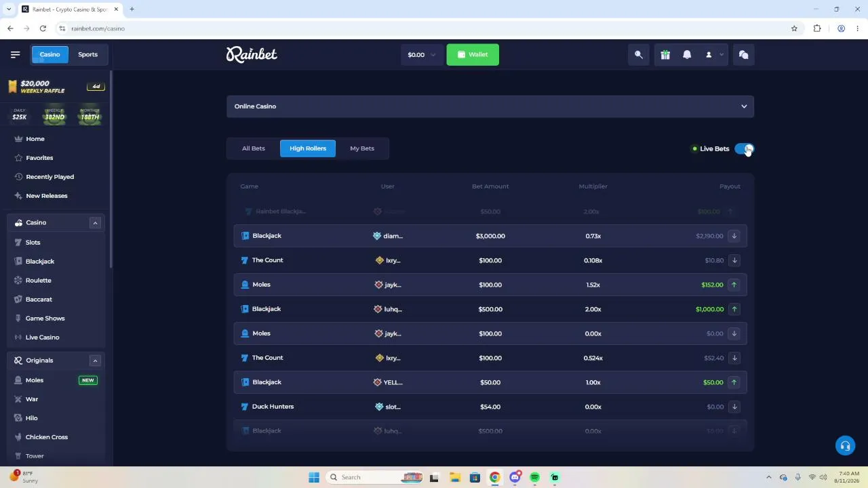Open the Monthly 188TH rank badge
The width and height of the screenshot is (868, 488).
pyautogui.click(x=90, y=115)
